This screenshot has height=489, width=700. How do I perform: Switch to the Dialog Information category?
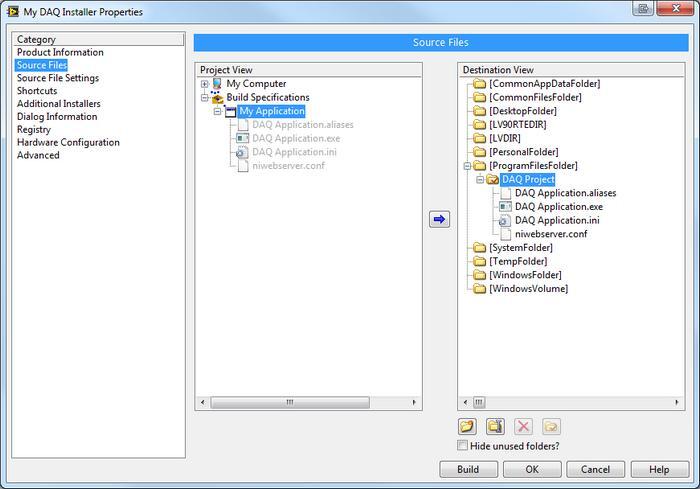(57, 117)
